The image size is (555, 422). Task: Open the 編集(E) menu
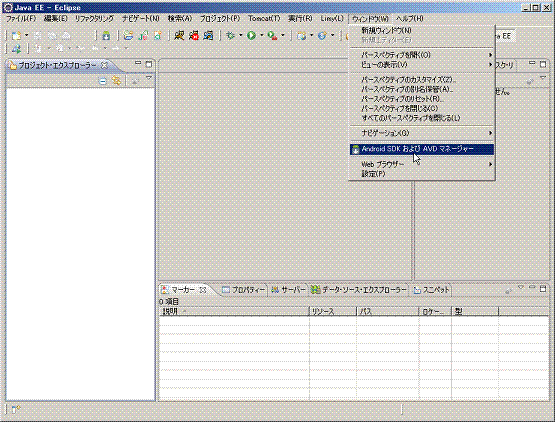(56, 18)
